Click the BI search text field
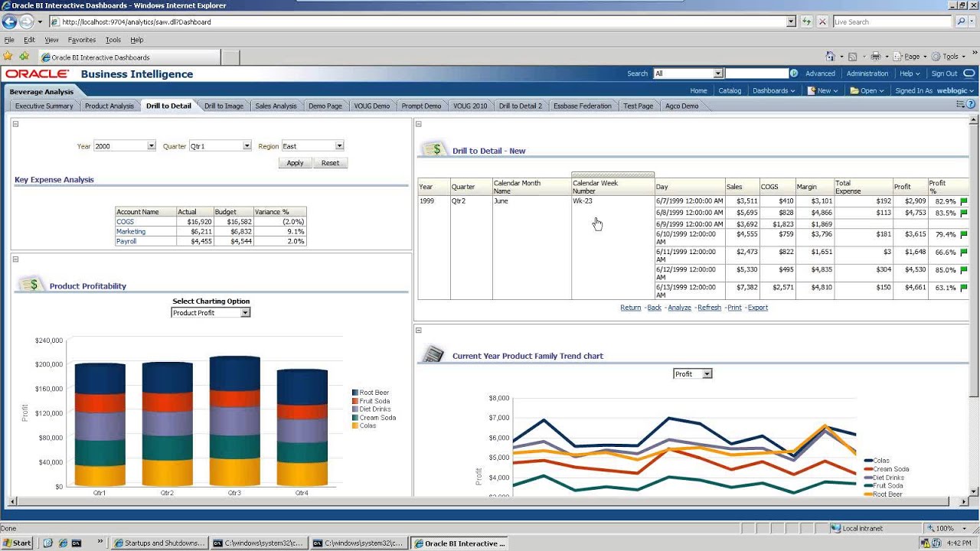The height and width of the screenshot is (551, 980). (x=756, y=73)
